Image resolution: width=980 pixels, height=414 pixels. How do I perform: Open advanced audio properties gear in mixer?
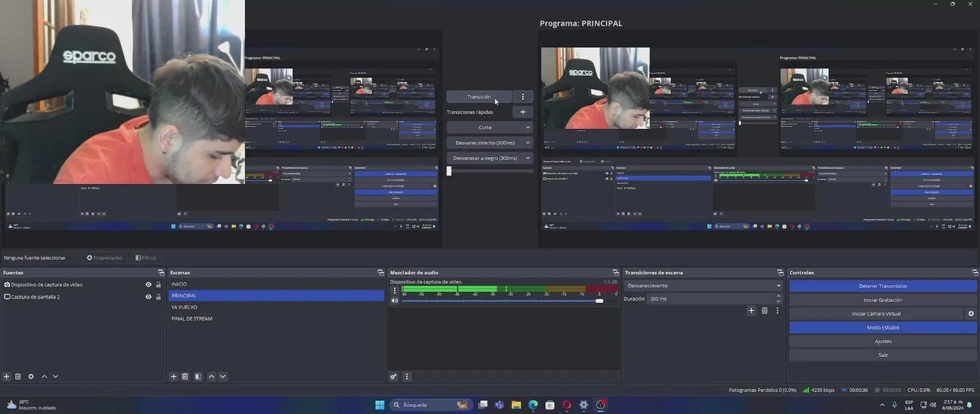[393, 377]
